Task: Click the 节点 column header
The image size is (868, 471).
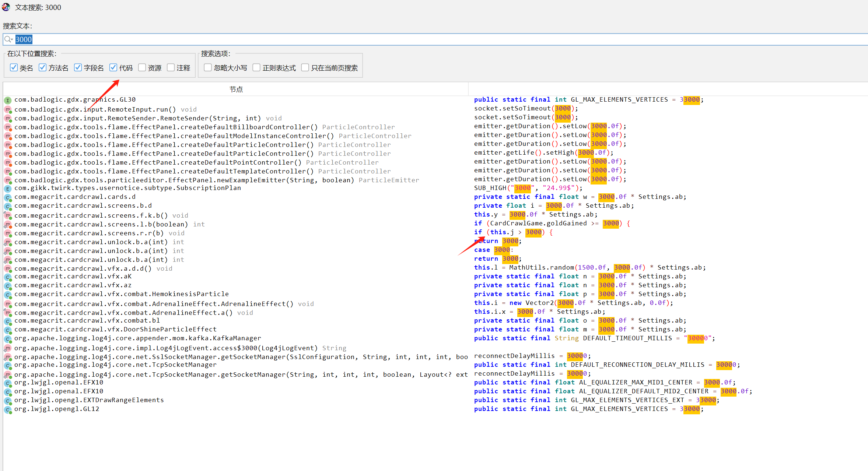Action: [x=236, y=89]
